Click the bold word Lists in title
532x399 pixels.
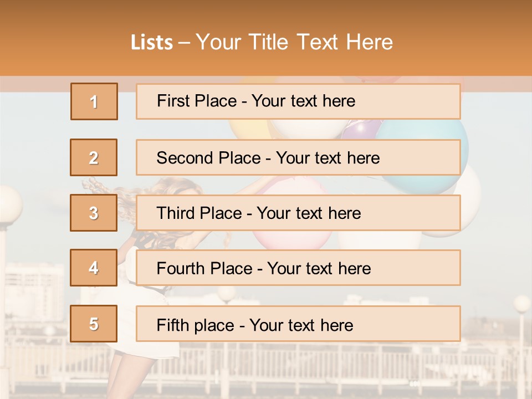pos(152,43)
